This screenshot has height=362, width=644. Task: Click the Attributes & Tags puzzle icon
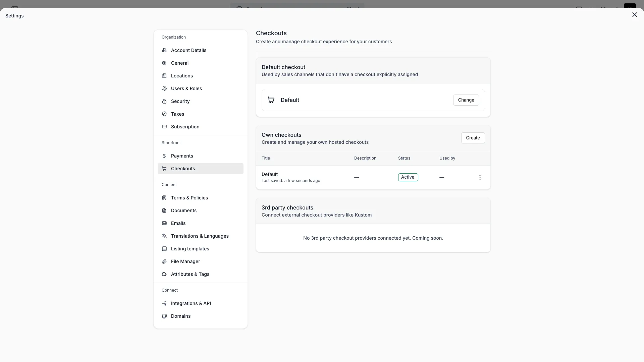click(x=164, y=274)
